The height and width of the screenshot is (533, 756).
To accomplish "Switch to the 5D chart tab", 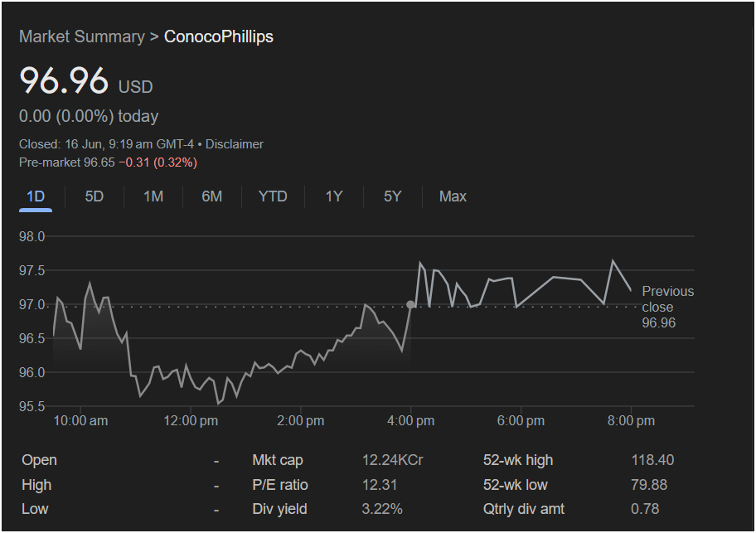I will (94, 196).
